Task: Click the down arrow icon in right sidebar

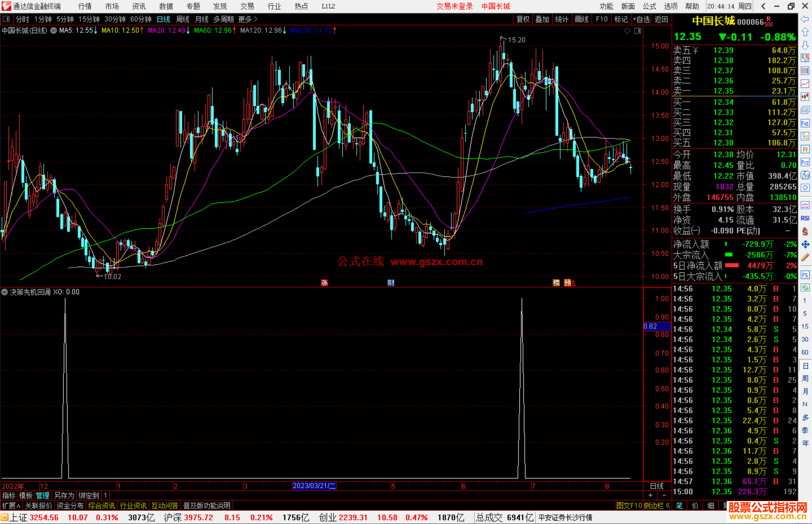Action: (805, 45)
